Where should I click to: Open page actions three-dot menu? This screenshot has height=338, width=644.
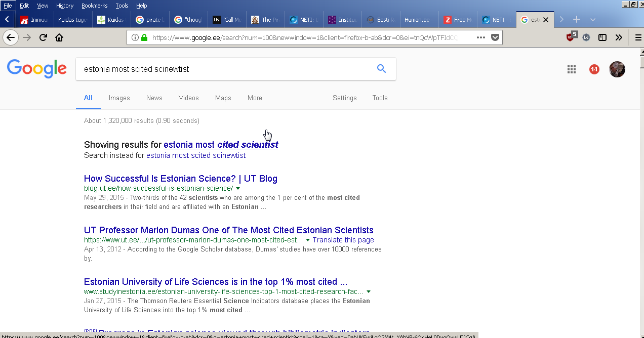[481, 37]
